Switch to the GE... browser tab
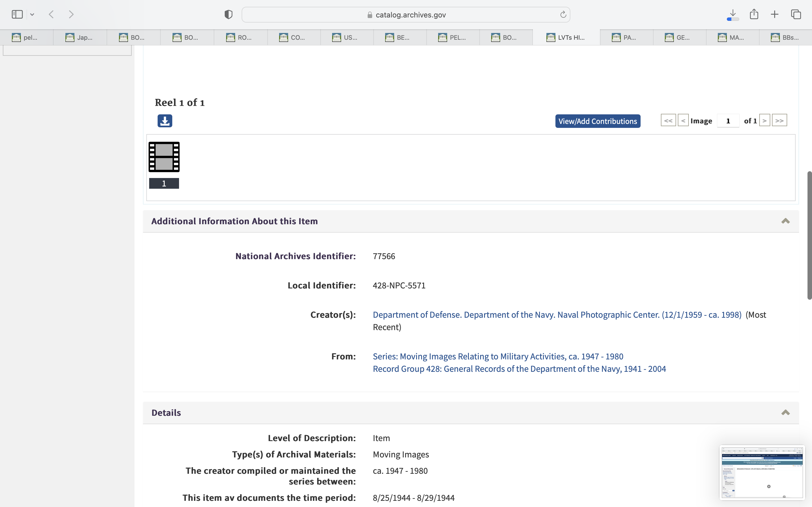The width and height of the screenshot is (812, 507). (x=679, y=37)
